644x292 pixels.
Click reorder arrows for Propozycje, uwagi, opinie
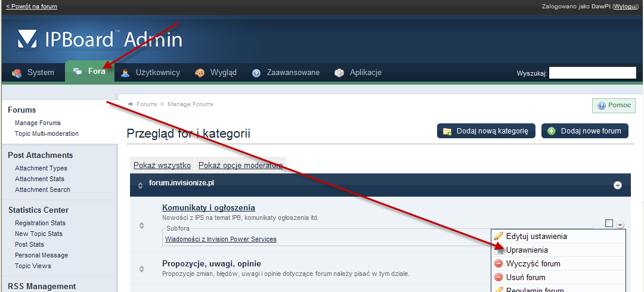coord(142,269)
